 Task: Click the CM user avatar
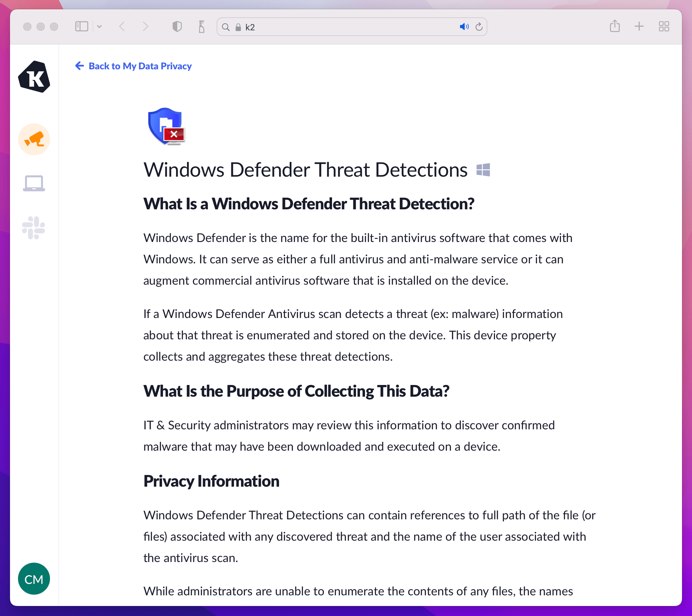pyautogui.click(x=34, y=579)
